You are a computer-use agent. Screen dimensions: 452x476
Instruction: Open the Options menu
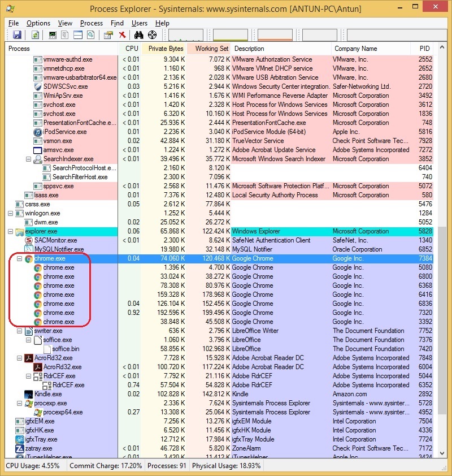(x=38, y=23)
